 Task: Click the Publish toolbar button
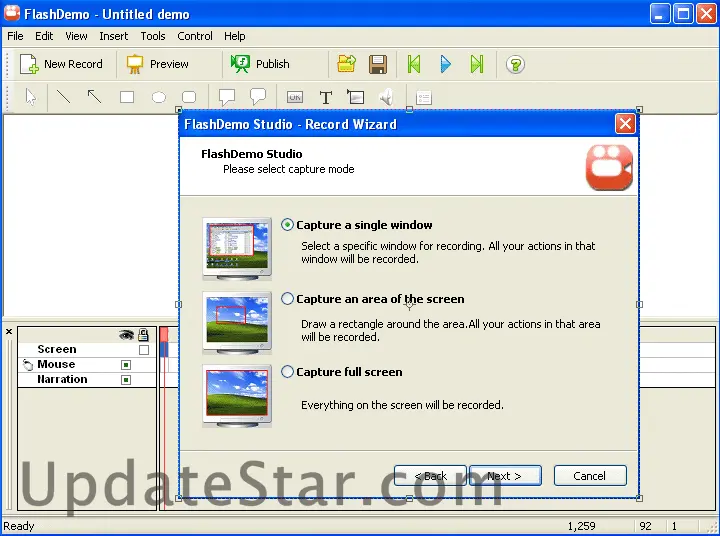click(x=260, y=64)
